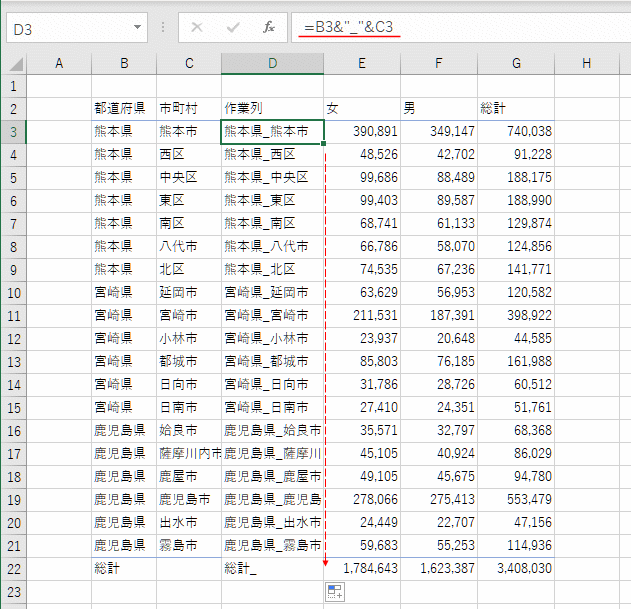Select row 1 header

(14, 86)
